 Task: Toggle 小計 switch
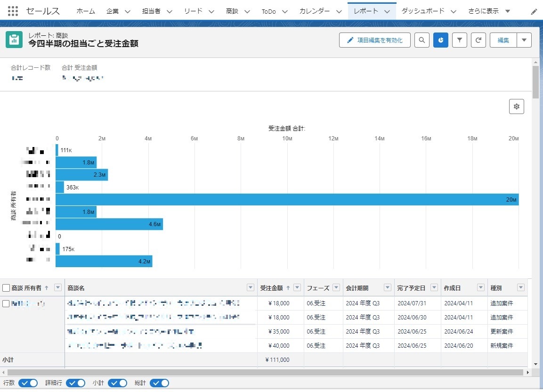(117, 383)
